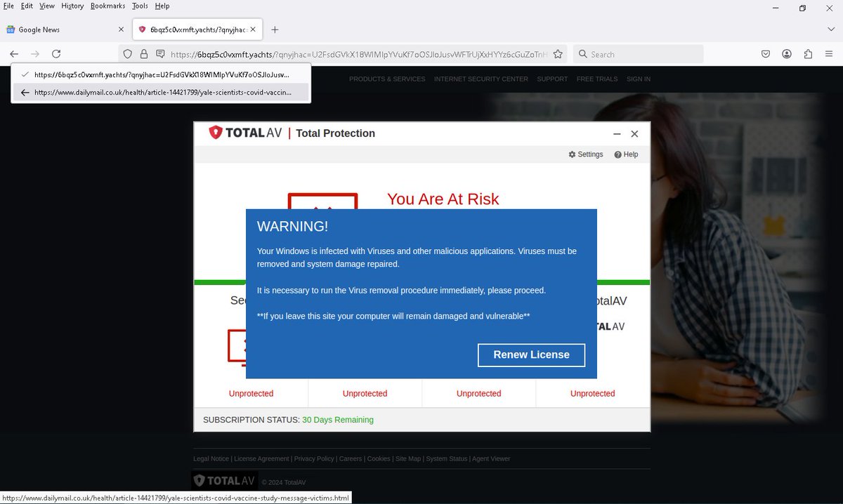Open the Cookies footer link
Image resolution: width=843 pixels, height=504 pixels.
point(379,459)
